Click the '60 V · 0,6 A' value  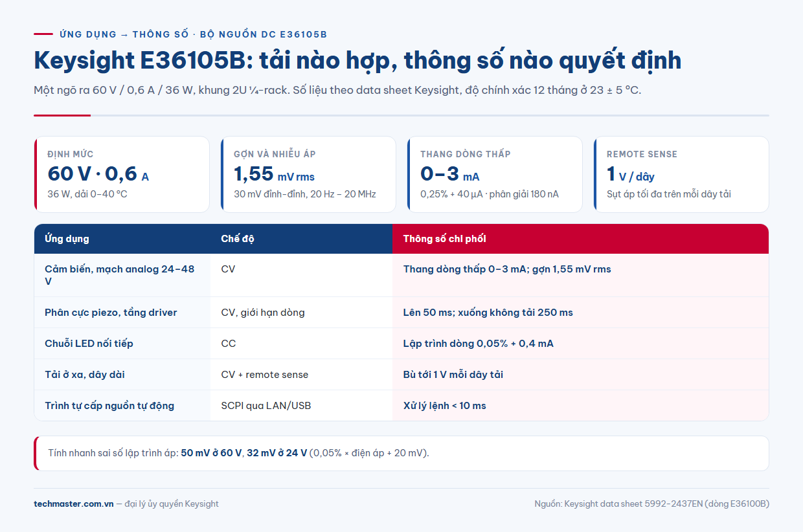coord(98,174)
